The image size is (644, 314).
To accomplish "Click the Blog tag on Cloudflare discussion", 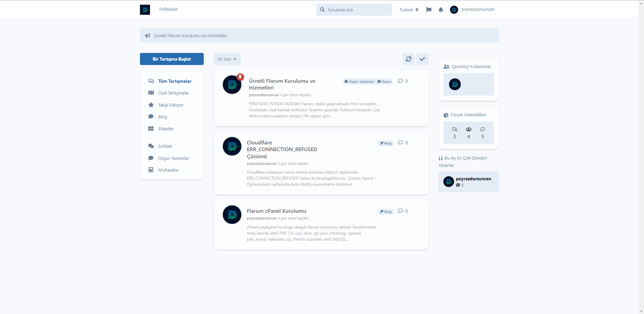I will pyautogui.click(x=386, y=143).
